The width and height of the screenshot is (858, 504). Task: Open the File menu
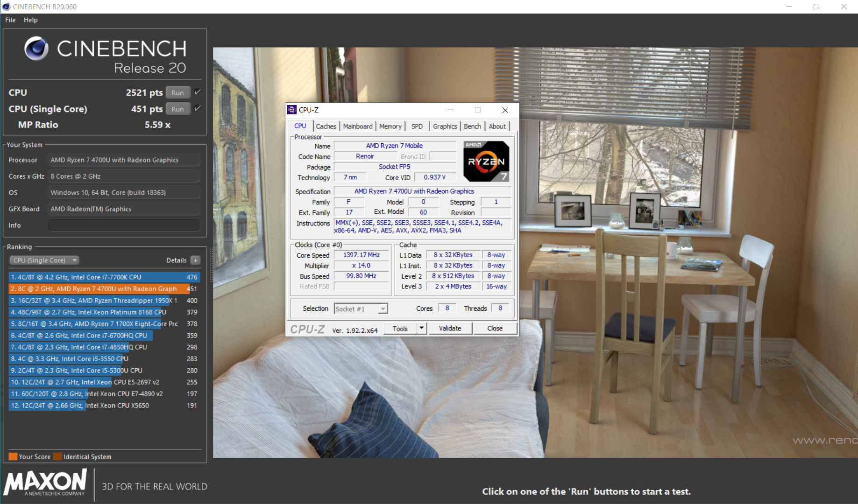(x=10, y=20)
